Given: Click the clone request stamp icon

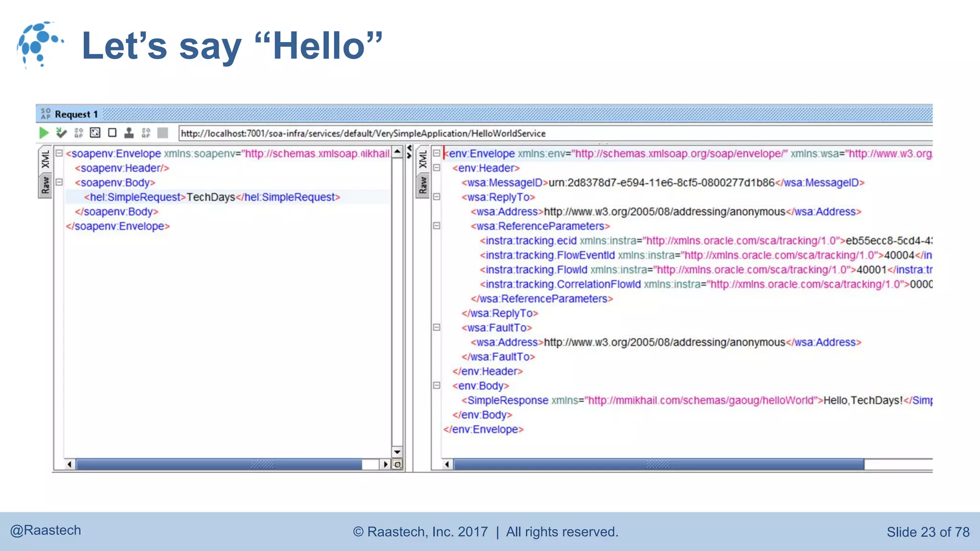Looking at the screenshot, I should [129, 133].
